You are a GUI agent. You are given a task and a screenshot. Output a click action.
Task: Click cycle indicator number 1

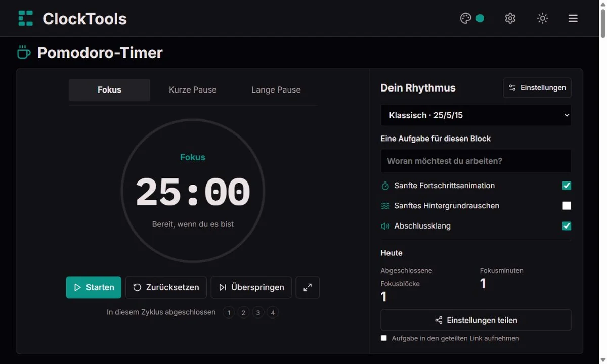pos(229,312)
